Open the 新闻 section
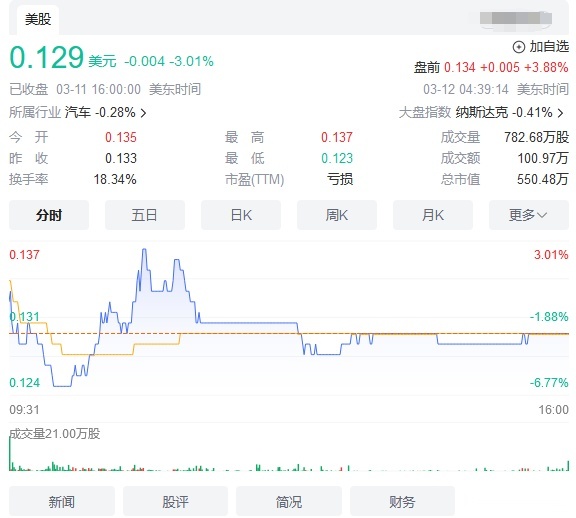 click(62, 501)
